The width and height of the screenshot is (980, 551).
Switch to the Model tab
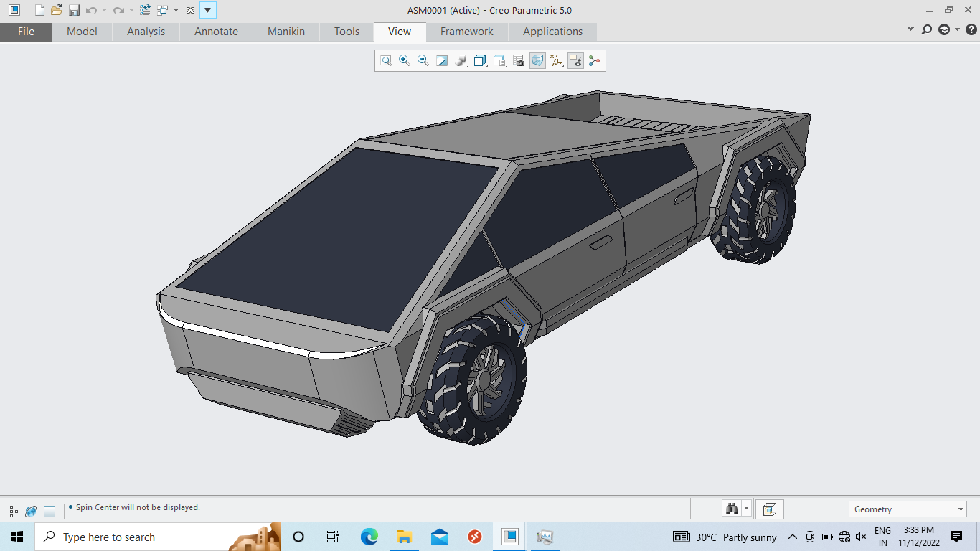pyautogui.click(x=82, y=32)
